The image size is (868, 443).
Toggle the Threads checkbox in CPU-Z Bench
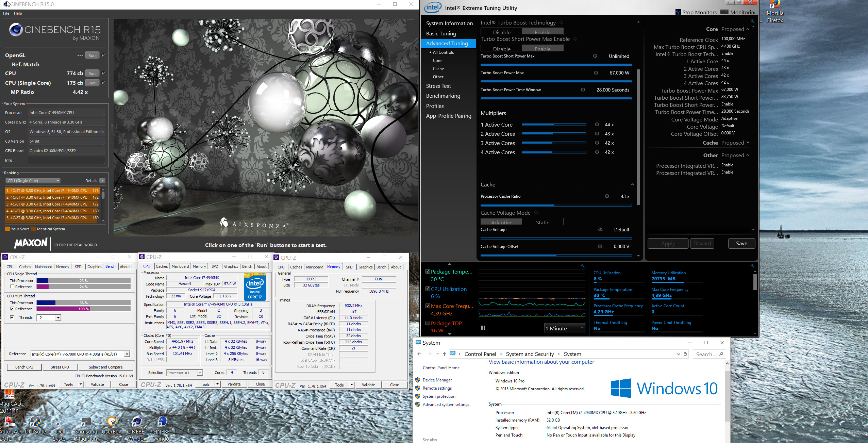(12, 317)
